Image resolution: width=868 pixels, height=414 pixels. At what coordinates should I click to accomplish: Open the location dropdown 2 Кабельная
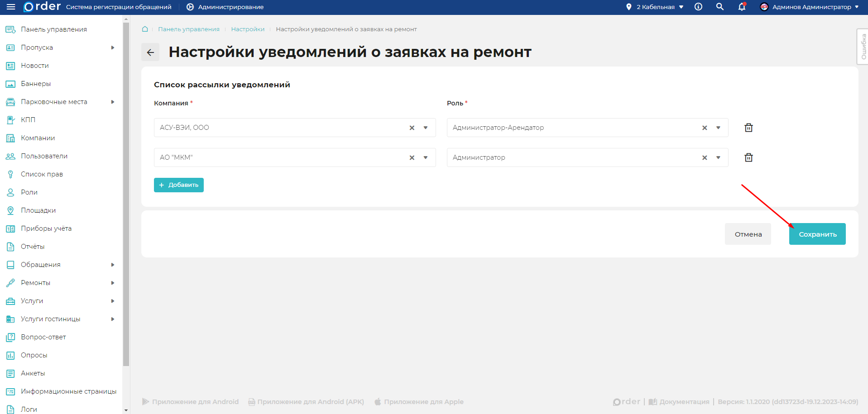[655, 7]
